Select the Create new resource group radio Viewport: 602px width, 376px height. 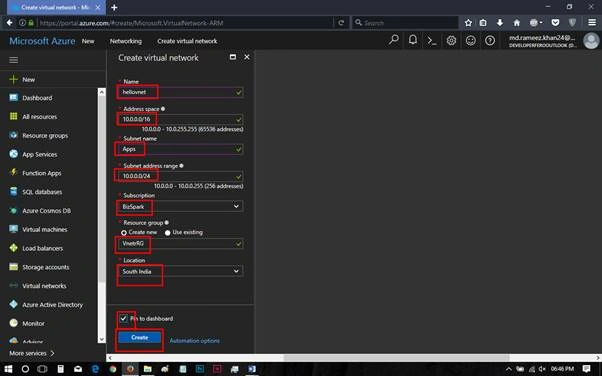coord(124,232)
